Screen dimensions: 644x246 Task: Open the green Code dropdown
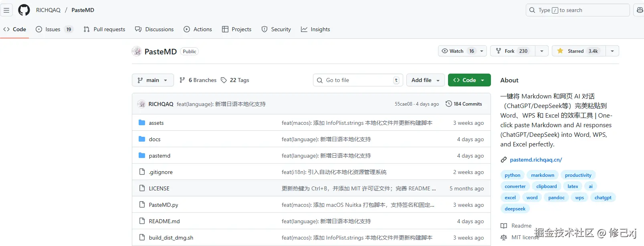(469, 80)
